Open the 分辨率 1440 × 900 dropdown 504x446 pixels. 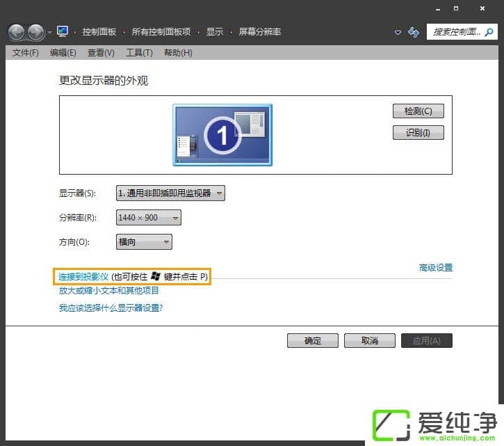point(148,218)
